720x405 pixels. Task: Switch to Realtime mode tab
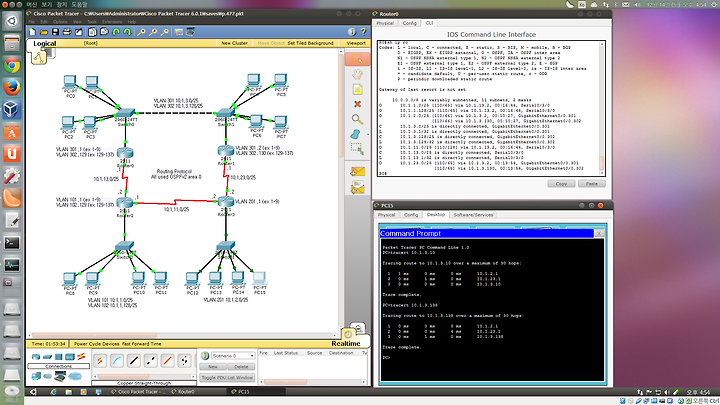(346, 343)
